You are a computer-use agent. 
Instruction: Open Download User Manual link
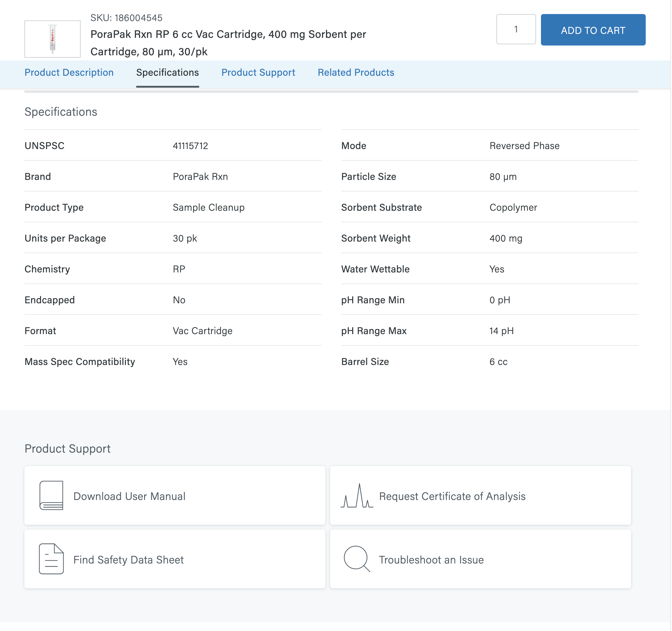(129, 496)
